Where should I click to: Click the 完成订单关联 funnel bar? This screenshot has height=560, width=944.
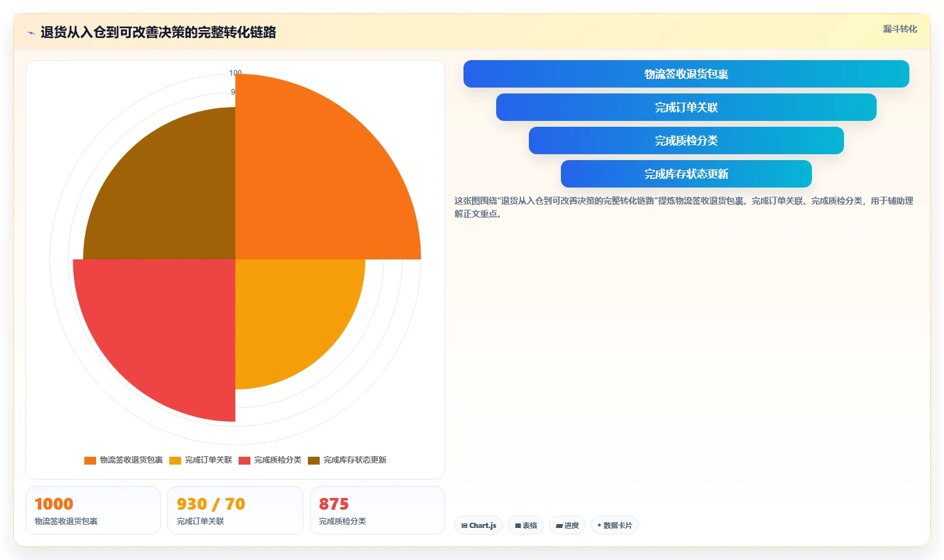pyautogui.click(x=686, y=107)
